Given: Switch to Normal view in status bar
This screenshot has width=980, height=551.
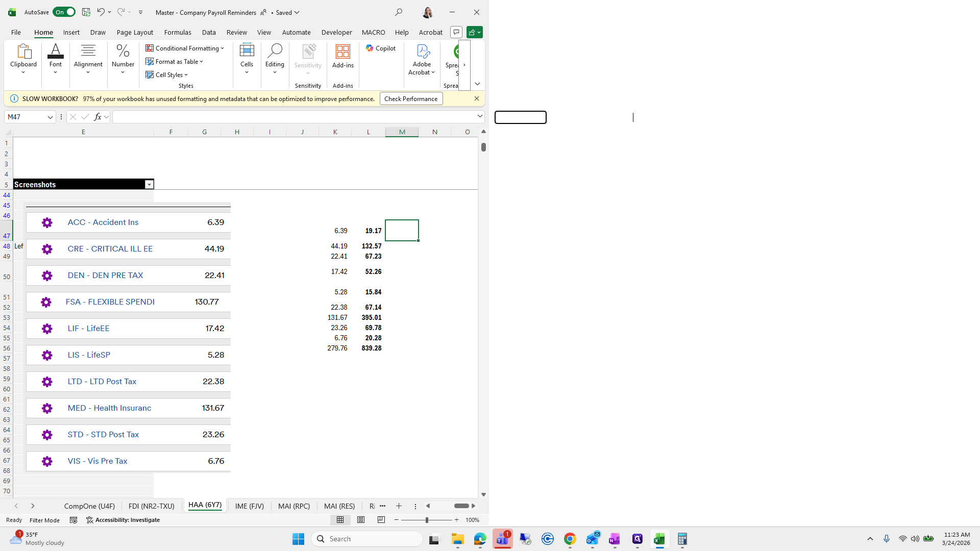Looking at the screenshot, I should [340, 520].
